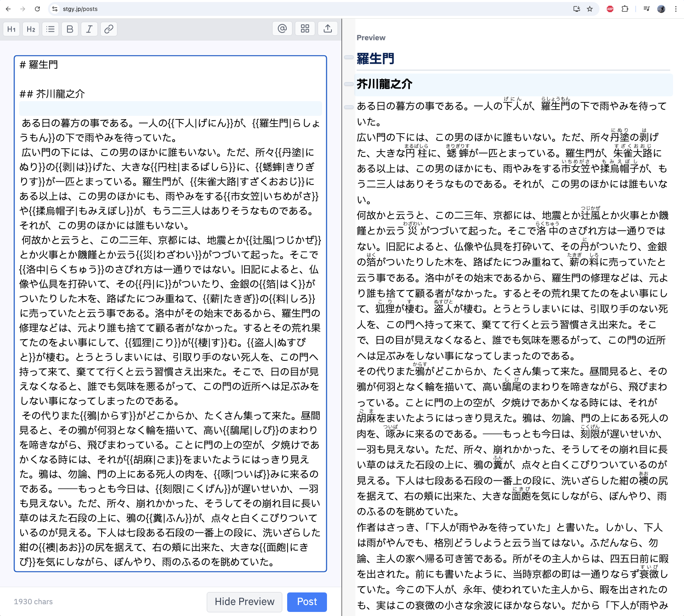Open the ABP ad blocker extension

(610, 9)
